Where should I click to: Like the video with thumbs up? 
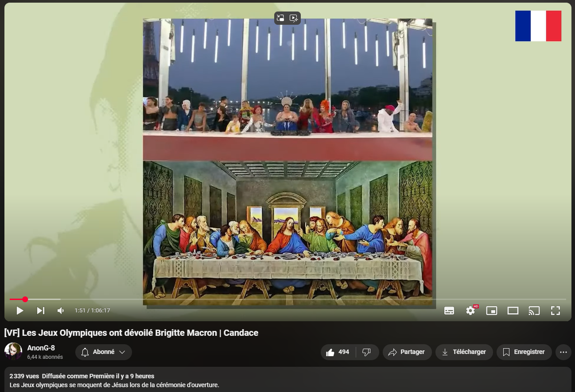coord(338,352)
